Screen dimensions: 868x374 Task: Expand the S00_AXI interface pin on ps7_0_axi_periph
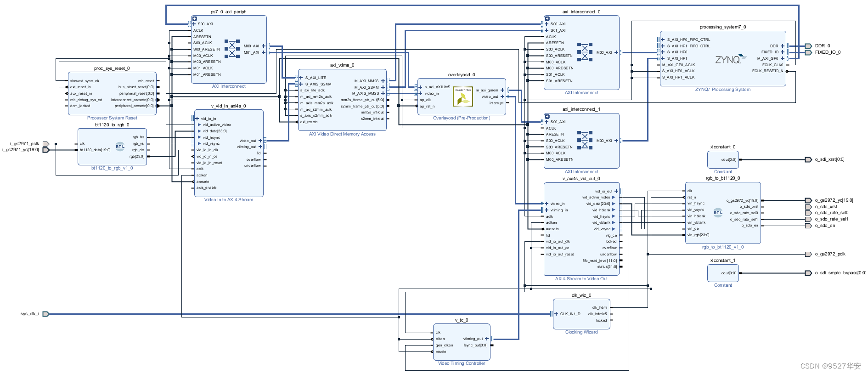tap(194, 24)
